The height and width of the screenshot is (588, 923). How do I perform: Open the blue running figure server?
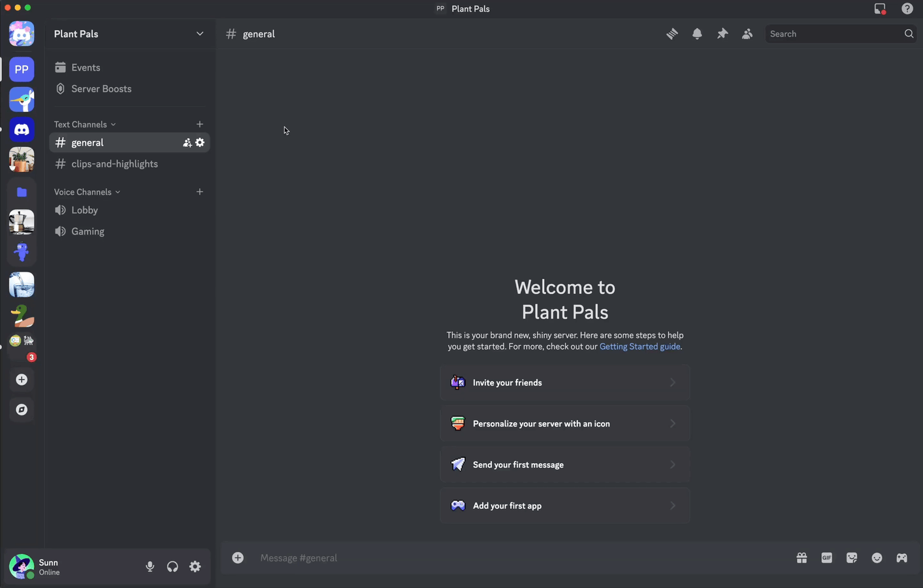pyautogui.click(x=22, y=252)
